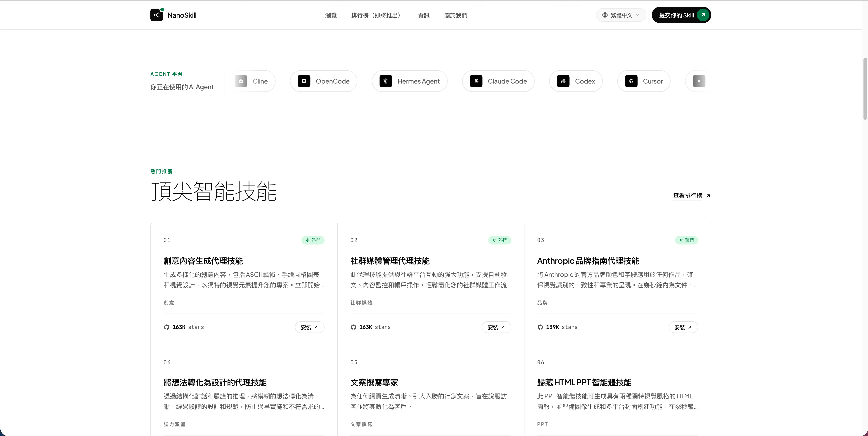
Task: Click the NanoSkill logo icon
Action: coord(157,15)
